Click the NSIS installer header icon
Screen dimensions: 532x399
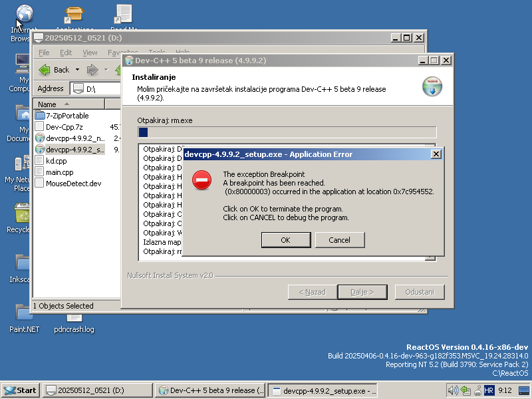432,86
